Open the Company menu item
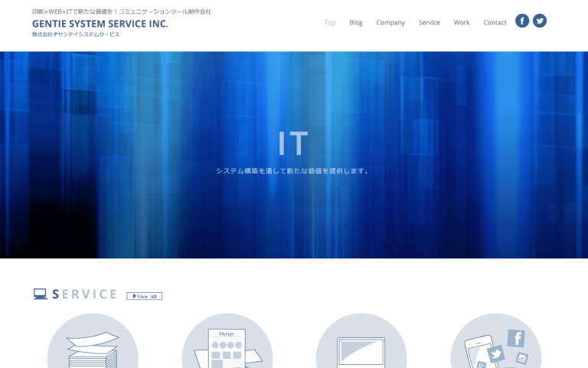Viewport: 588px width, 368px height. pyautogui.click(x=390, y=22)
